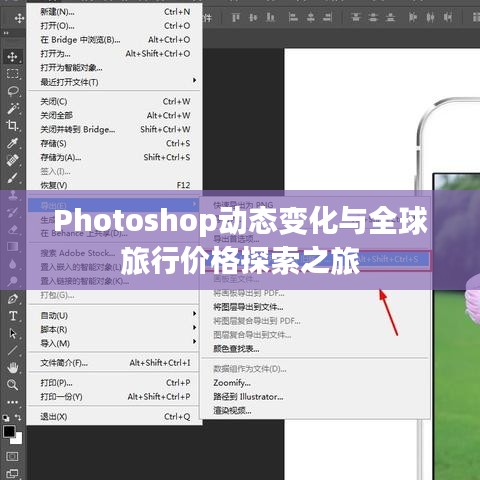Select the Hand tool
Image resolution: width=480 pixels, height=480 pixels.
13,368
